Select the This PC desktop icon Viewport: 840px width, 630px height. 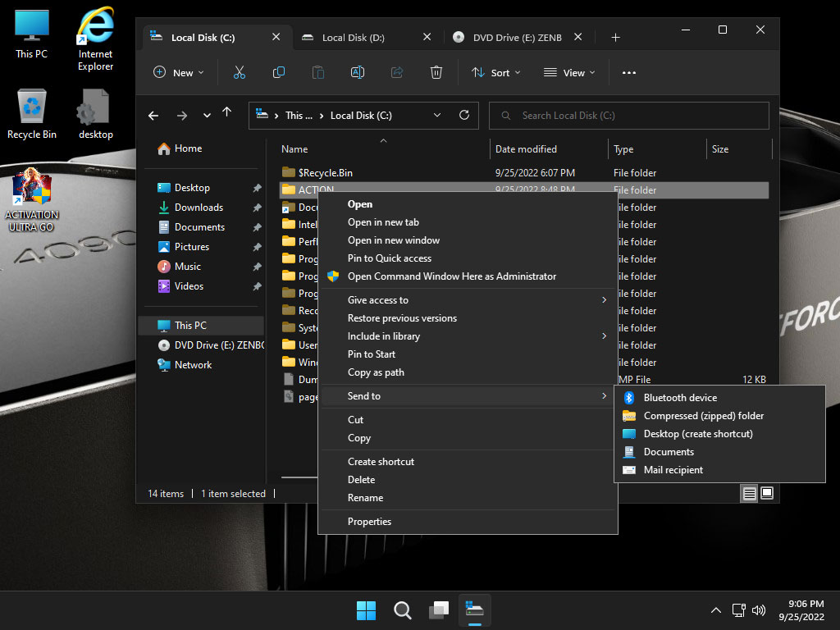[32, 34]
